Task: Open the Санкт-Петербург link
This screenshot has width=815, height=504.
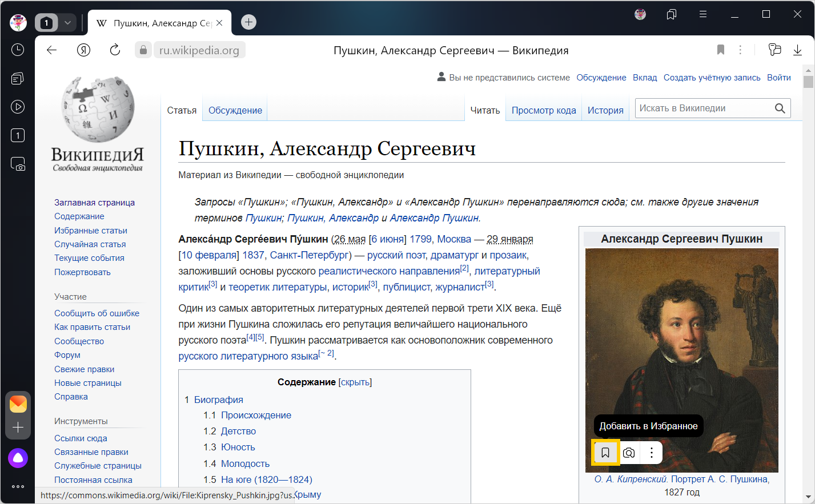Action: [x=309, y=255]
